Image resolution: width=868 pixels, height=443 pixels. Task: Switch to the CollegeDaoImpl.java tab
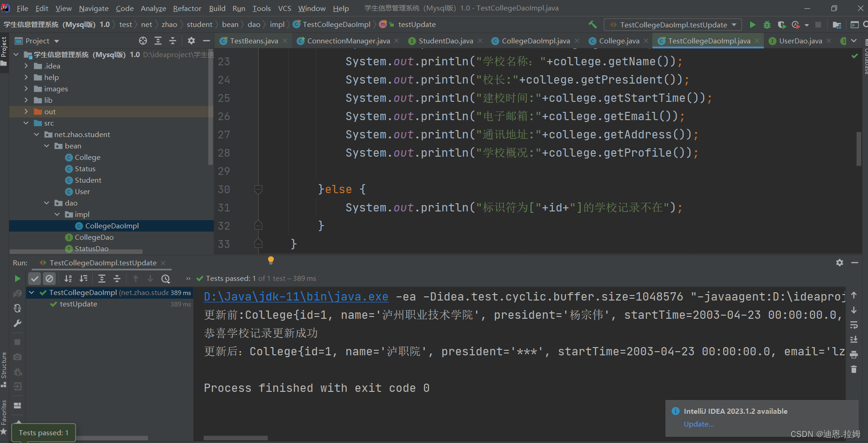click(536, 41)
